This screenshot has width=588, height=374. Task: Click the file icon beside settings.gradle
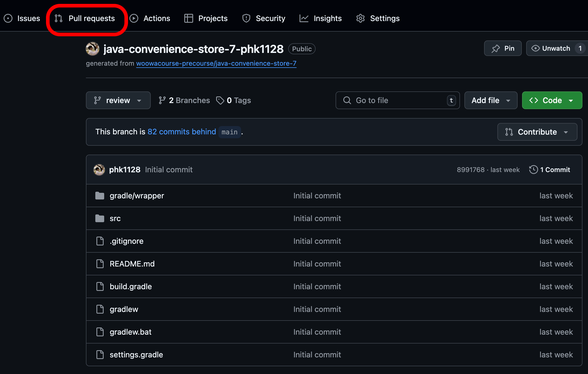(x=100, y=355)
